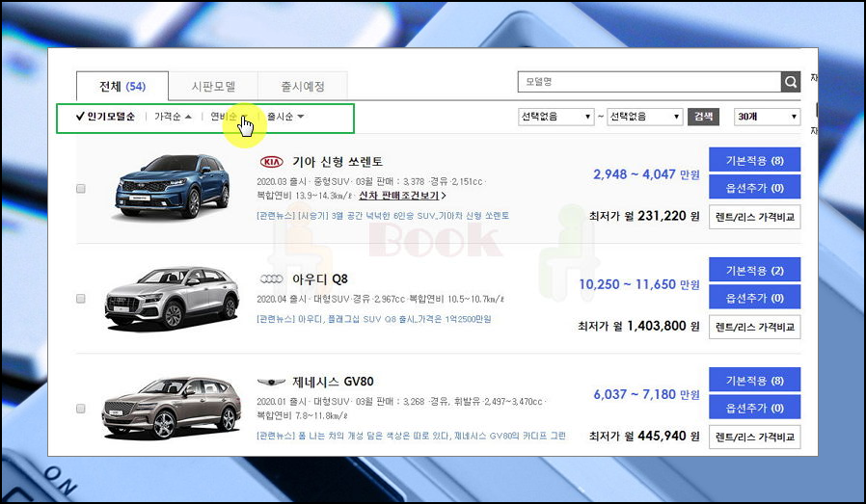The height and width of the screenshot is (504, 866).
Task: Open 렌트/리스 가격비교 for 아우디 Q8
Action: click(754, 327)
